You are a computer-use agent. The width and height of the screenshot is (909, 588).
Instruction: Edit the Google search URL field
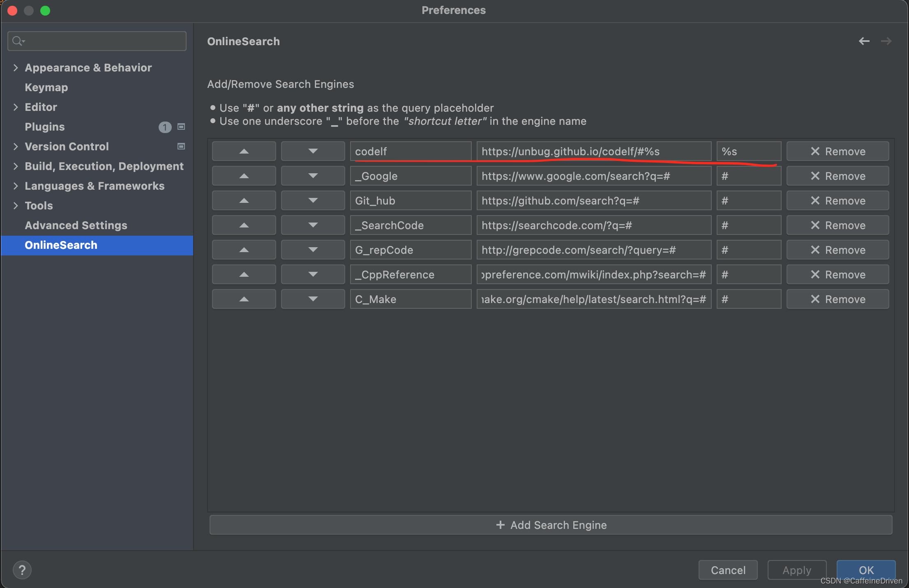point(594,176)
